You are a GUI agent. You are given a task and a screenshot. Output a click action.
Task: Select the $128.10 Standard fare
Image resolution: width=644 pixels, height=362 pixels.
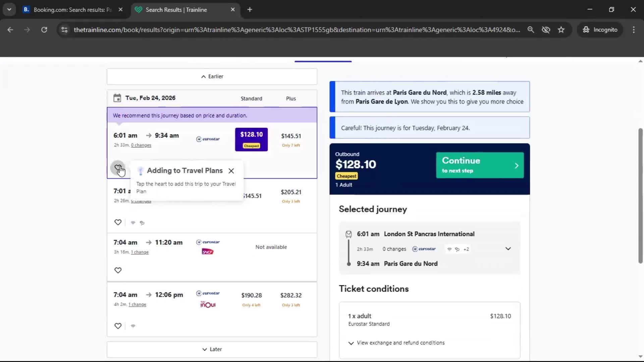pyautogui.click(x=251, y=139)
